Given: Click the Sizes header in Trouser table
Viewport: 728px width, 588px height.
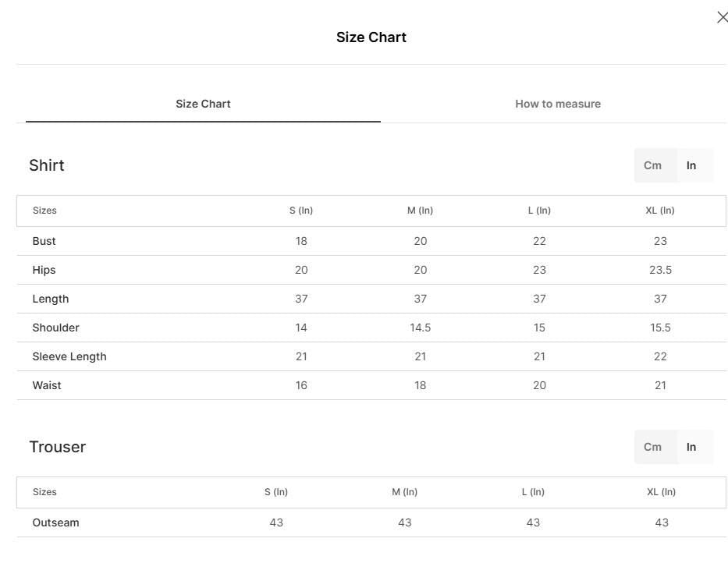Looking at the screenshot, I should pyautogui.click(x=44, y=492).
